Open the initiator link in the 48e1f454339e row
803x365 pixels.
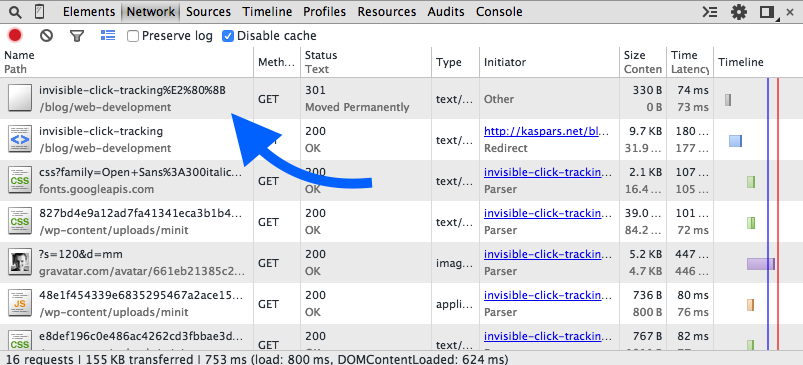tap(547, 295)
